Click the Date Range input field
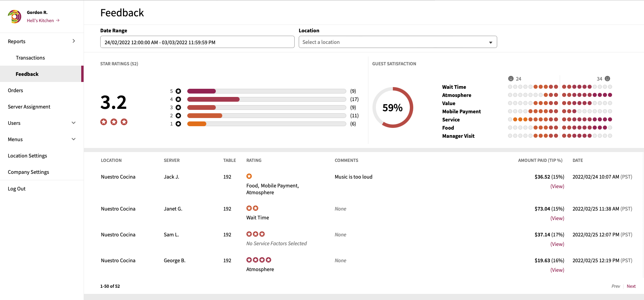The image size is (644, 300). coord(197,42)
